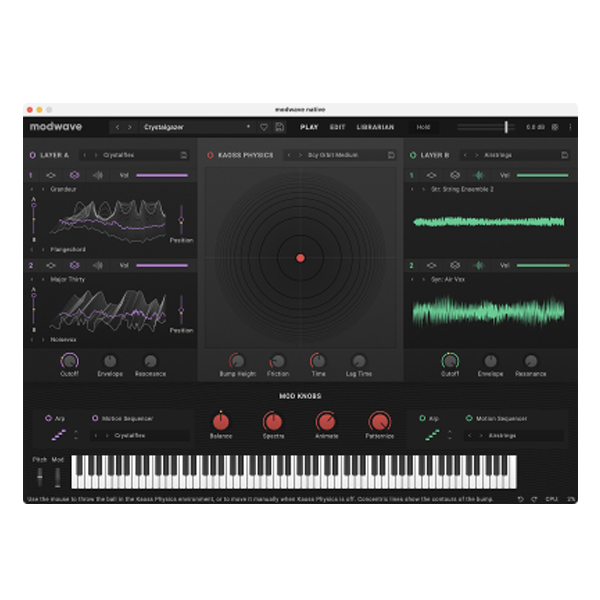Click the Layer B oscillator 1 Vol slider
Image resolution: width=600 pixels, height=600 pixels.
point(543,175)
